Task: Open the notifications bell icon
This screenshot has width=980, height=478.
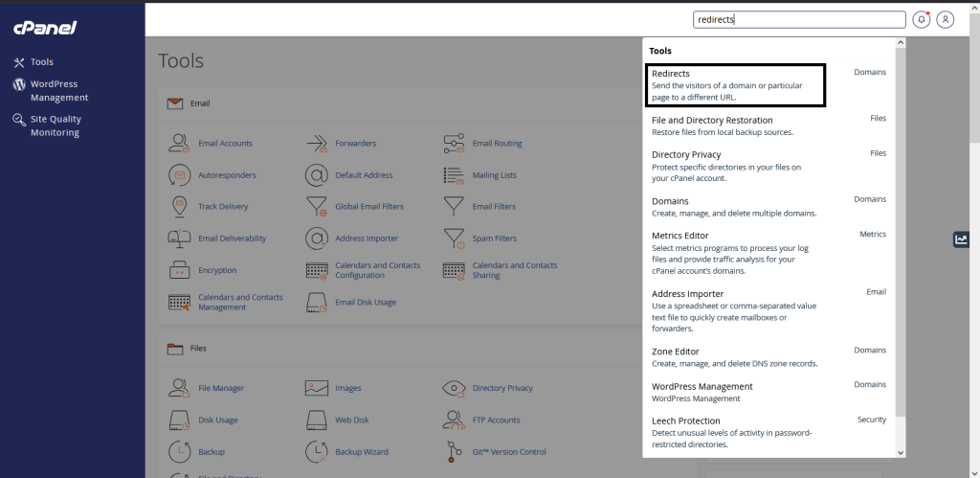Action: [921, 19]
